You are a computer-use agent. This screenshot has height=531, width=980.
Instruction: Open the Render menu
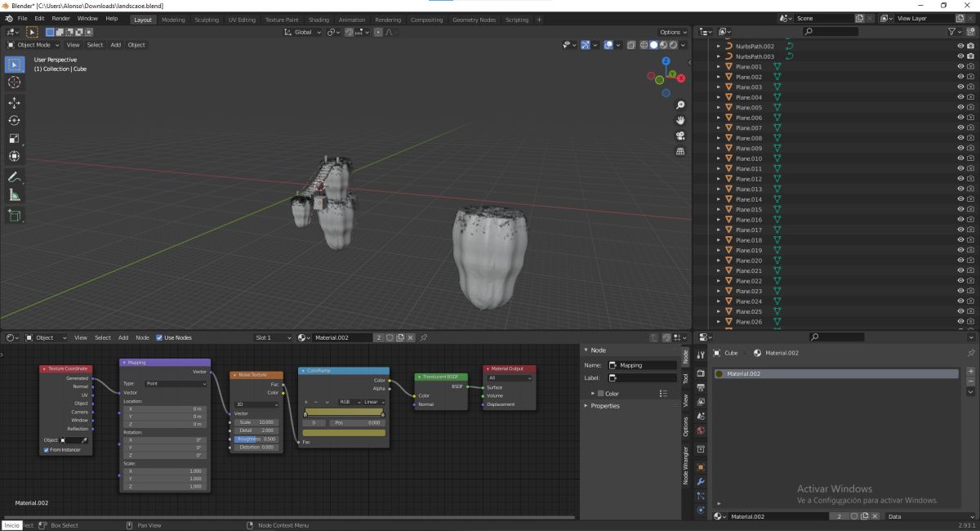(61, 18)
